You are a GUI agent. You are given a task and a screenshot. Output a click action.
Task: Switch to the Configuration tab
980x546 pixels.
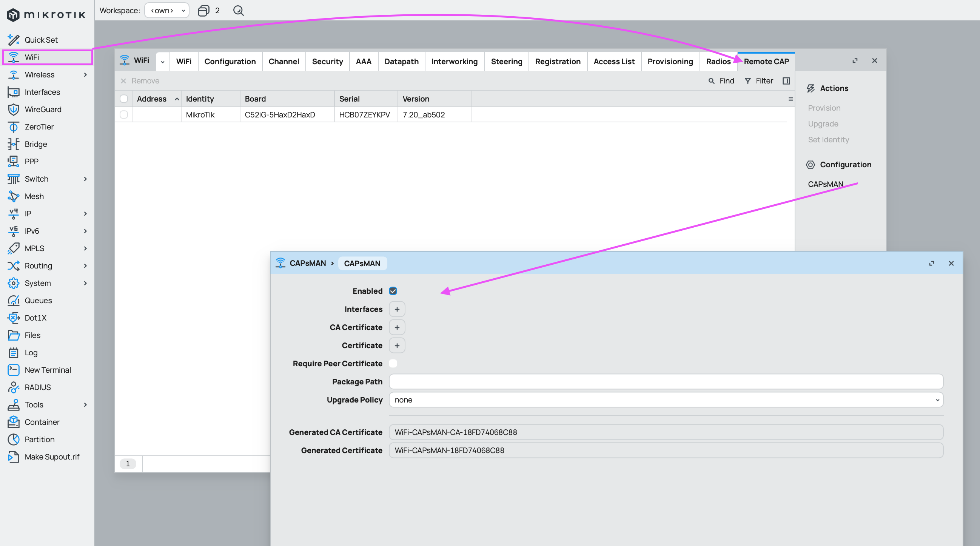230,62
